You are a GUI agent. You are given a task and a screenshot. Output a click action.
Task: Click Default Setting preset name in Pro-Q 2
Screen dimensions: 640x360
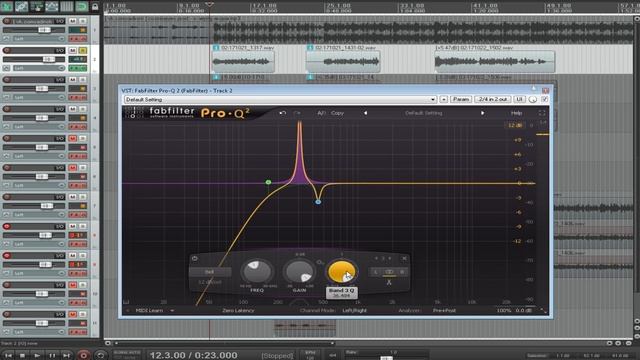tap(424, 113)
